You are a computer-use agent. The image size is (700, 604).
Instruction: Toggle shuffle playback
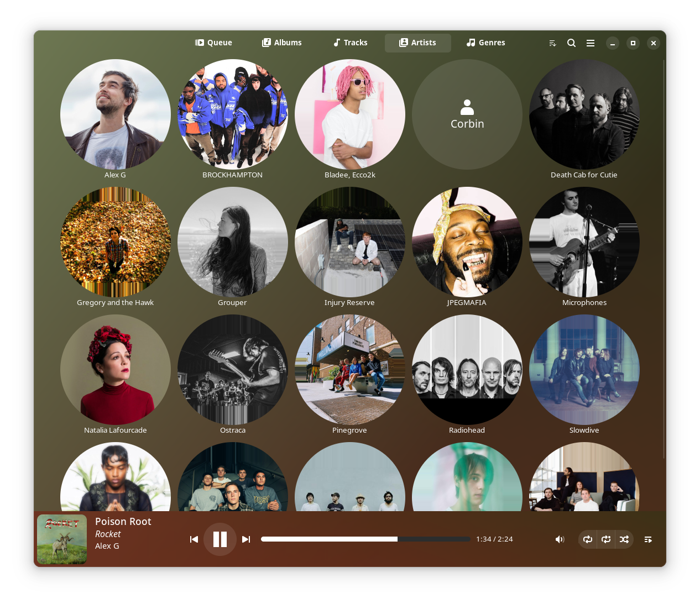(624, 539)
